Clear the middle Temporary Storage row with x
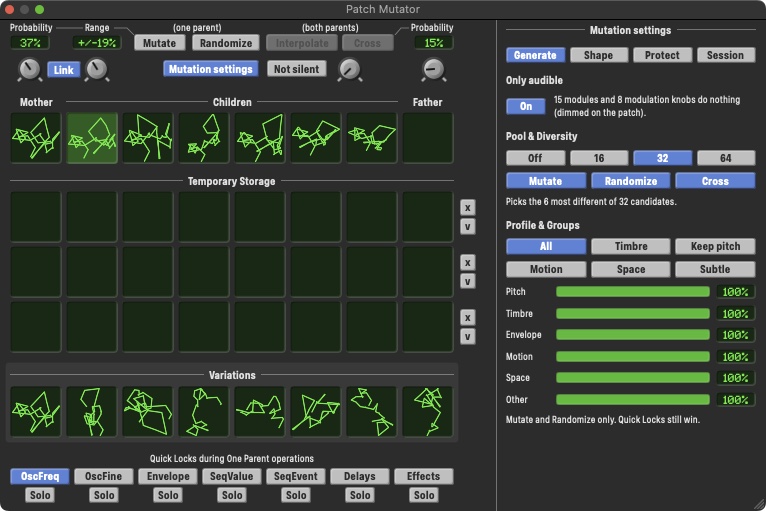 (x=468, y=263)
